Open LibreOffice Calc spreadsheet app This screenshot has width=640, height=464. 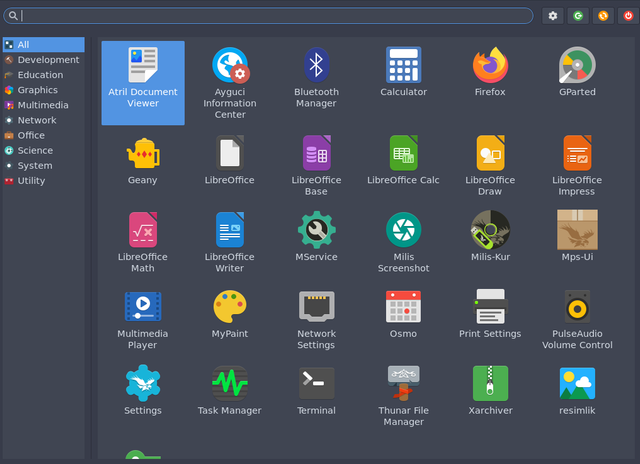pyautogui.click(x=403, y=155)
